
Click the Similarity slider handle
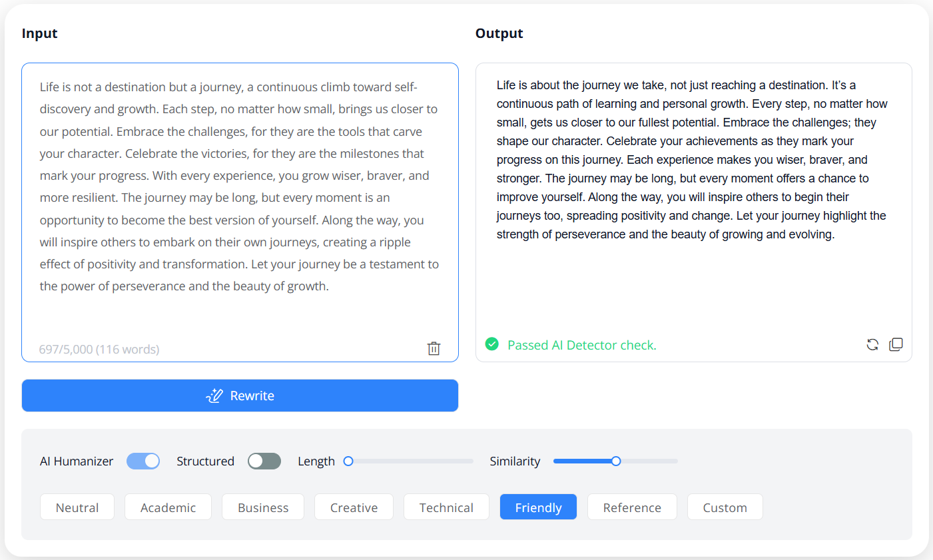tap(616, 461)
